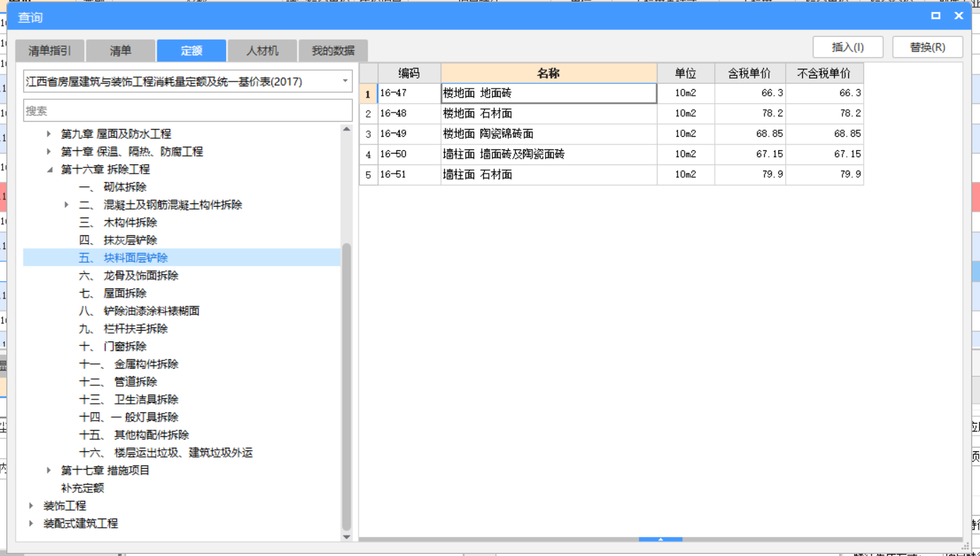
Task: Click the 79.9 不含税单价 cell
Action: pos(824,174)
